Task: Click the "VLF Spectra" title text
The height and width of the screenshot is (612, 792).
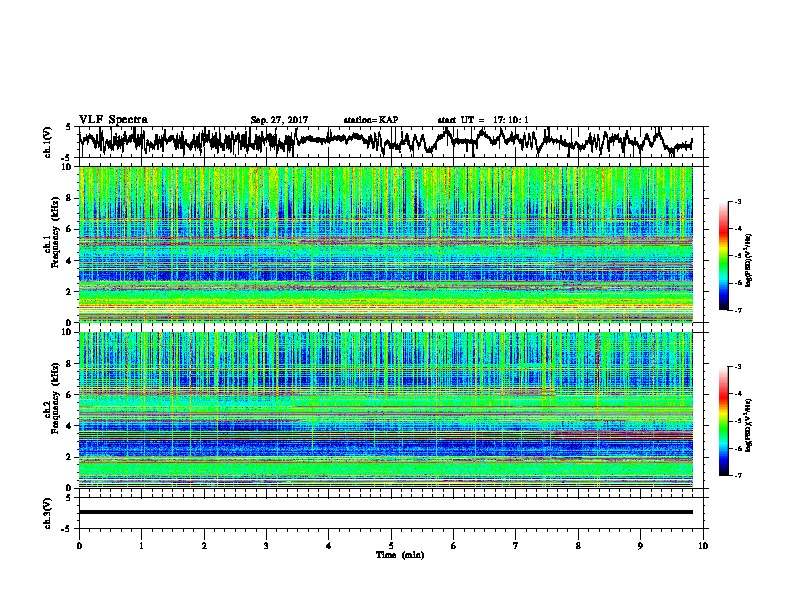Action: tap(113, 120)
